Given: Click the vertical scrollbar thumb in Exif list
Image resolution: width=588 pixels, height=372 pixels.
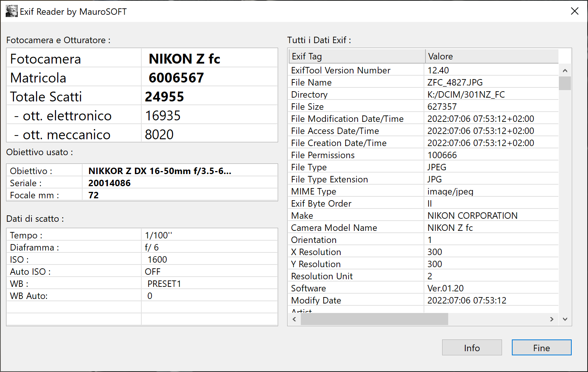Looking at the screenshot, I should 565,83.
